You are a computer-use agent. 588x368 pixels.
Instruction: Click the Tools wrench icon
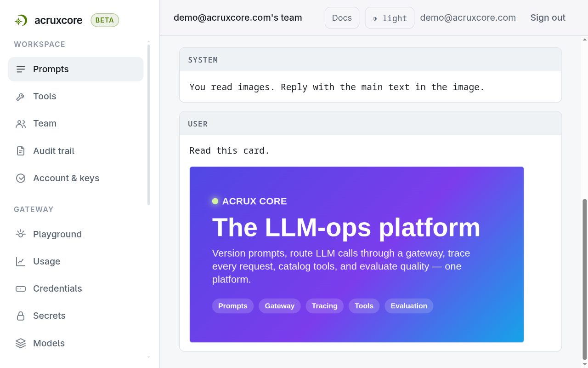point(21,97)
